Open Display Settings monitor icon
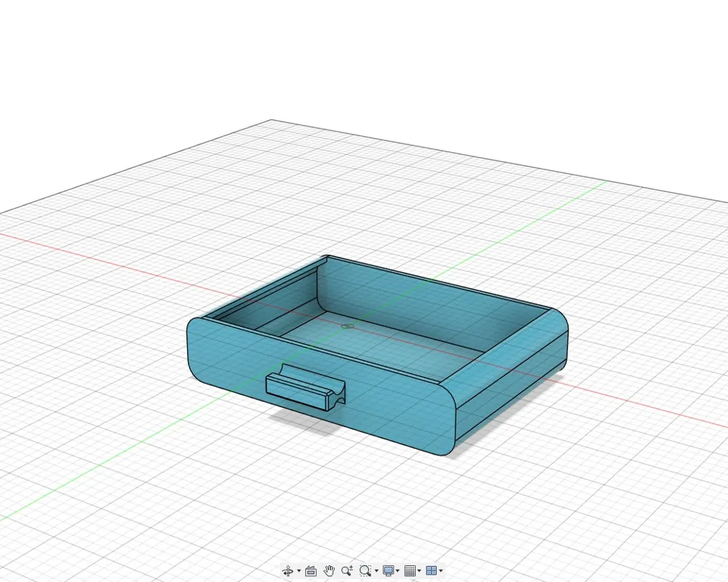The width and height of the screenshot is (728, 582). point(388,570)
